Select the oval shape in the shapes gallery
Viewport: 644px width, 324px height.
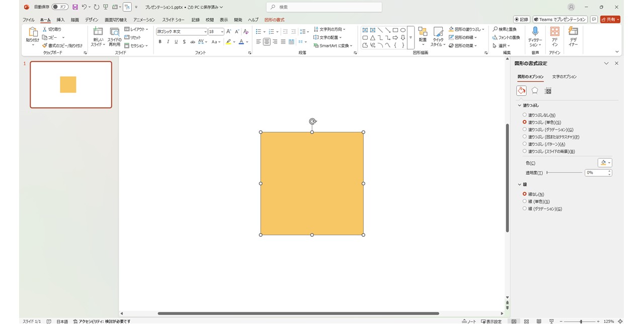coord(403,30)
